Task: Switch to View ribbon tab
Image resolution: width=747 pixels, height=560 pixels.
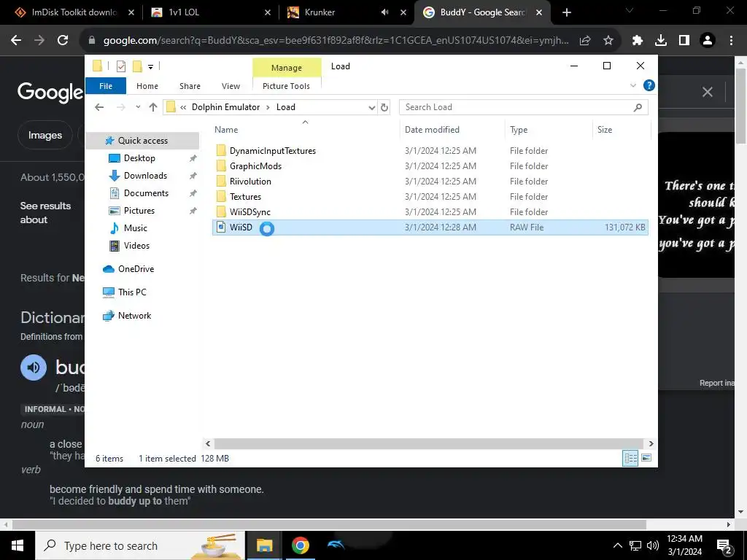Action: pos(231,86)
